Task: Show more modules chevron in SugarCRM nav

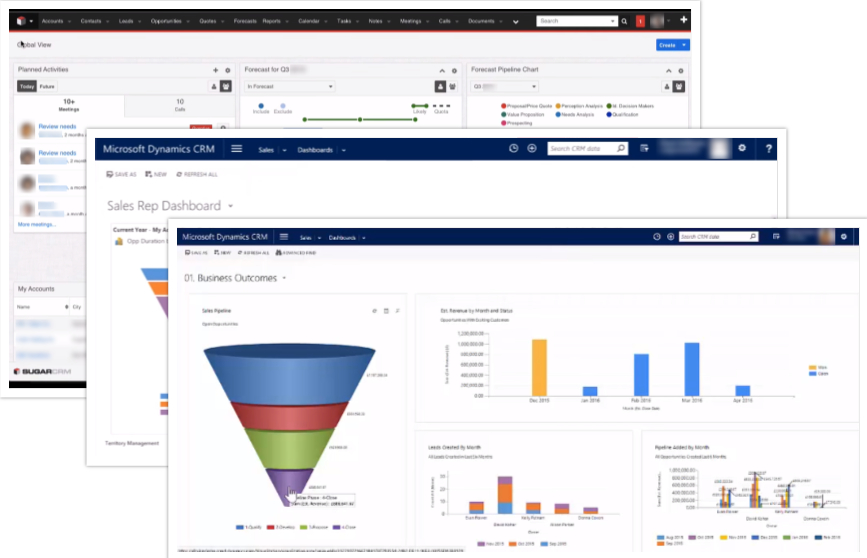Action: (x=515, y=22)
